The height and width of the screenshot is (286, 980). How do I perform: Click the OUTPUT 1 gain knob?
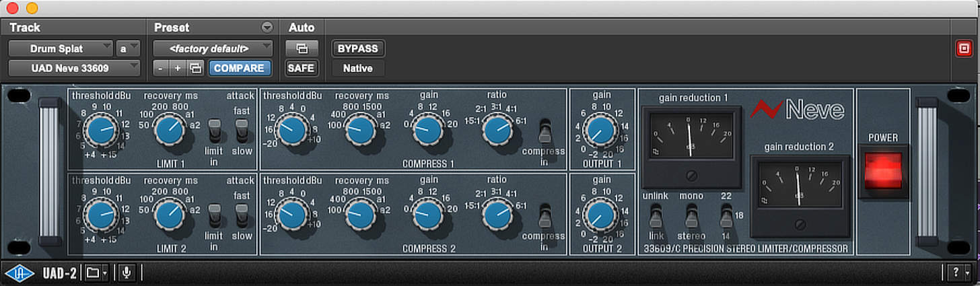point(600,130)
